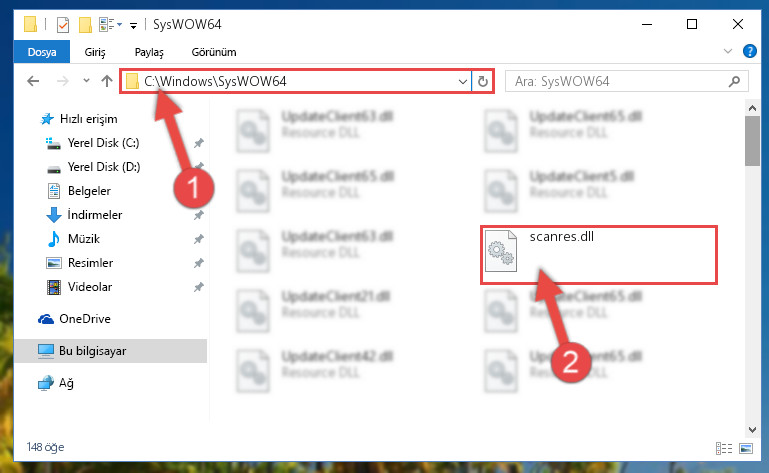Image resolution: width=769 pixels, height=473 pixels.
Task: Click Properties icon in quick access toolbar
Action: (x=63, y=25)
